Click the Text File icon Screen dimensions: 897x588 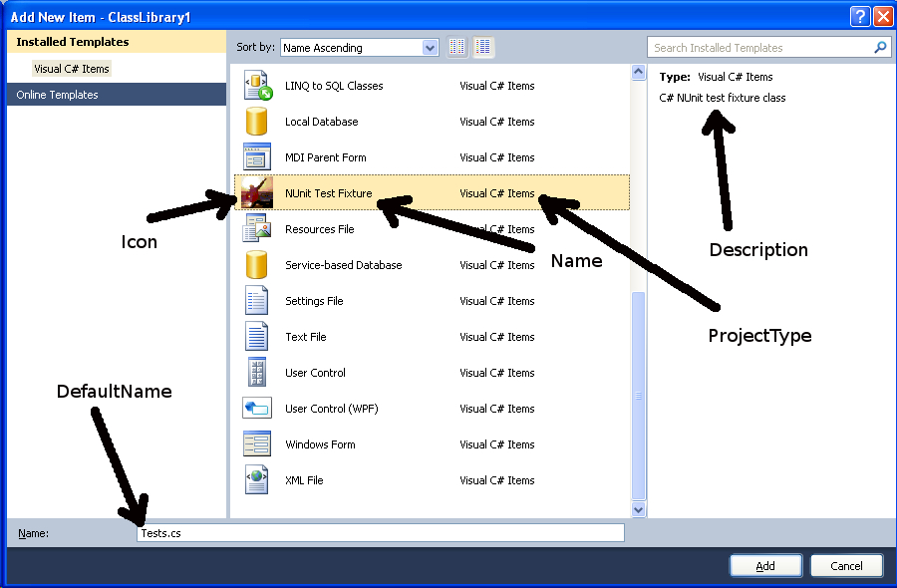click(256, 336)
